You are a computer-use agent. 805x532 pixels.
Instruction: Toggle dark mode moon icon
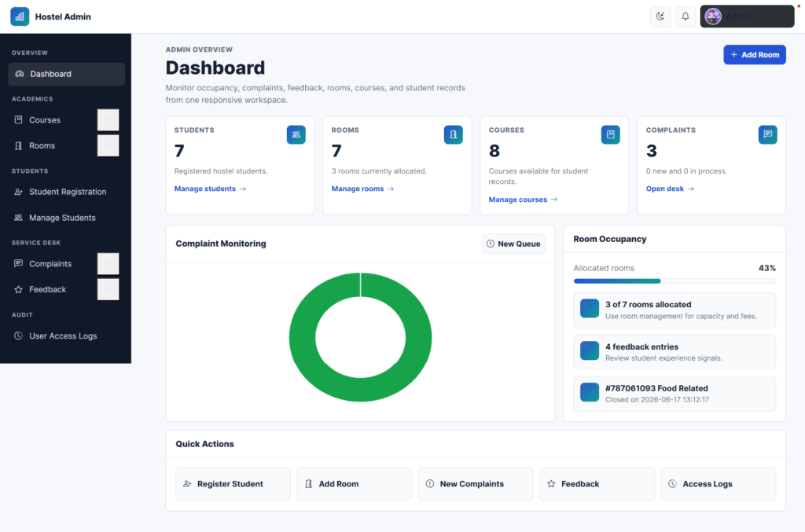pyautogui.click(x=660, y=17)
